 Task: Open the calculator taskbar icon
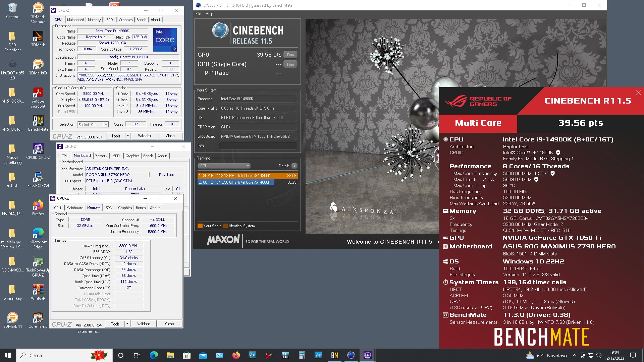[302, 355]
